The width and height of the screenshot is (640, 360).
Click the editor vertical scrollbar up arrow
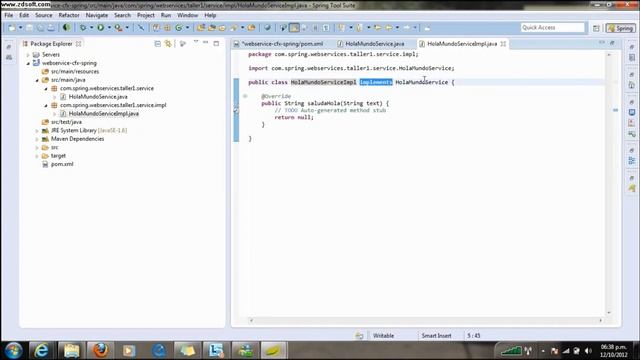[x=609, y=55]
